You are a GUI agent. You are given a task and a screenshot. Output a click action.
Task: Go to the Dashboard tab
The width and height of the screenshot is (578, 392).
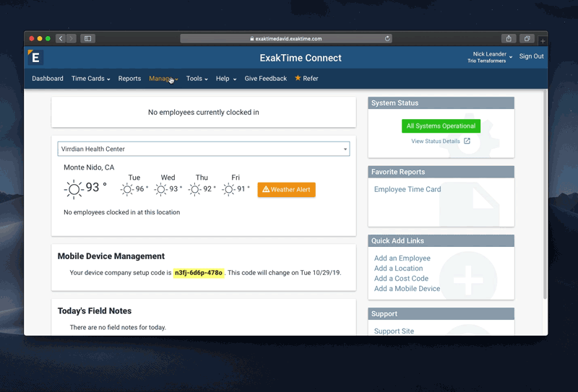click(x=48, y=79)
